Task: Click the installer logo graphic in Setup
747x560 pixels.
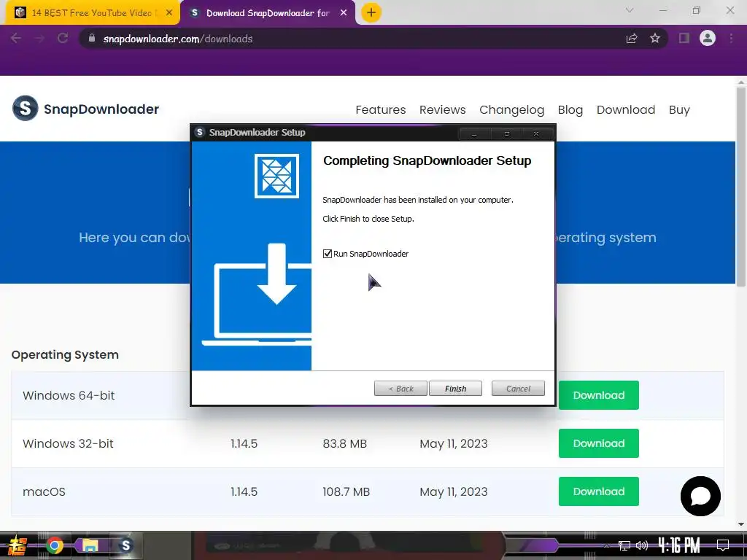Action: (x=276, y=176)
